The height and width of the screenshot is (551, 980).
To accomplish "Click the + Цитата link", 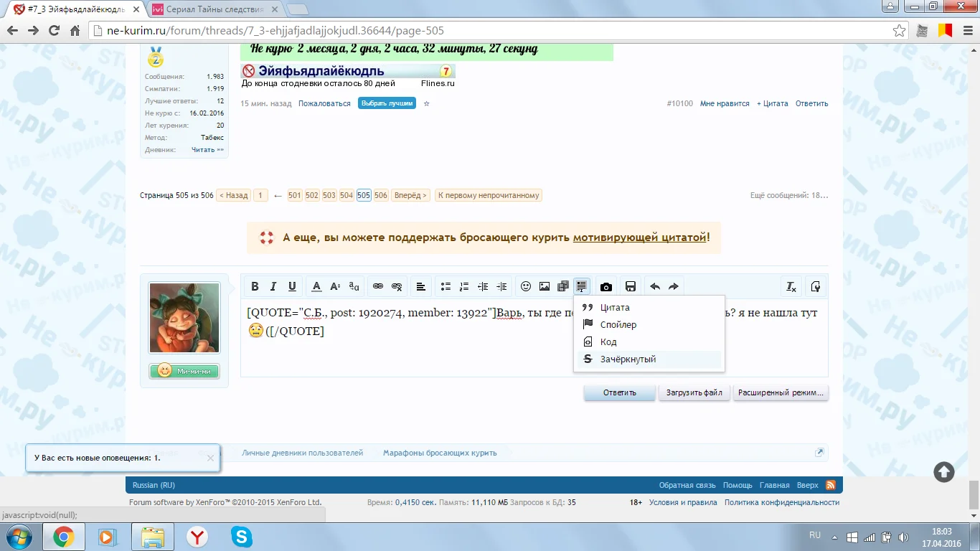I will (x=773, y=103).
